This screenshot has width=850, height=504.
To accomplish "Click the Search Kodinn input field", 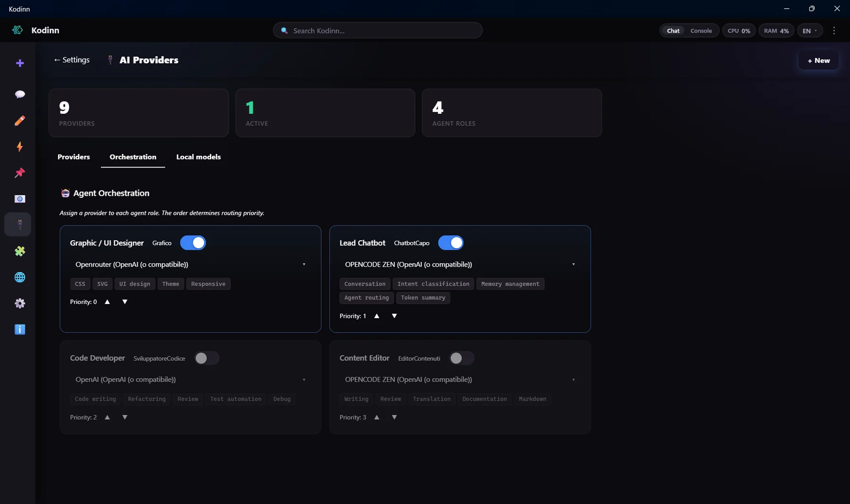I will 378,31.
